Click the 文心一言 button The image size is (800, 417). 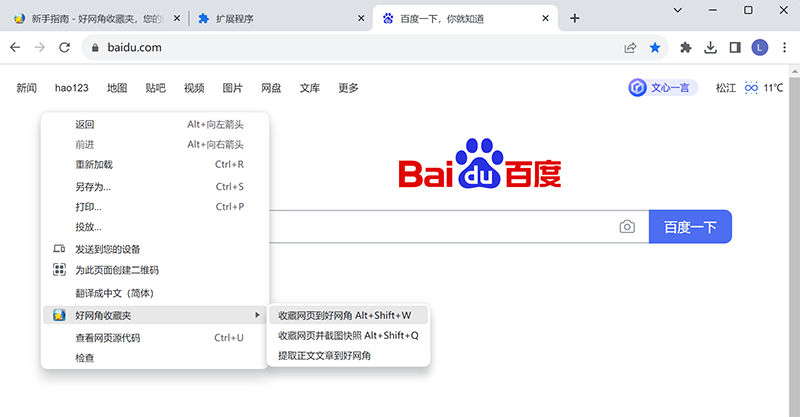tap(660, 88)
